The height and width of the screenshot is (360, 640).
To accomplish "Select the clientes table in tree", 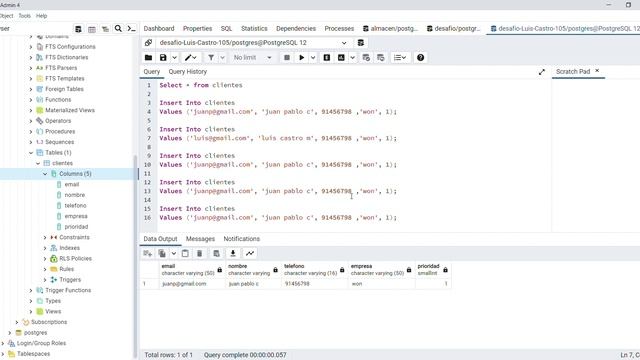I will pos(62,163).
